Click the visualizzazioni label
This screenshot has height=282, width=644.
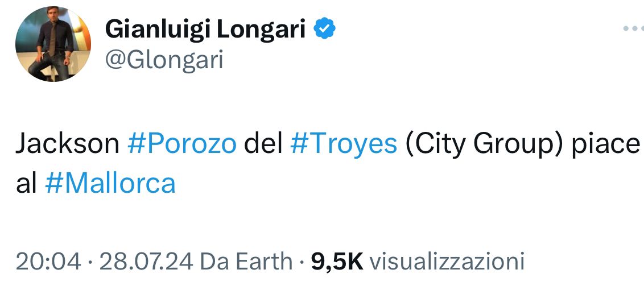pos(447,261)
